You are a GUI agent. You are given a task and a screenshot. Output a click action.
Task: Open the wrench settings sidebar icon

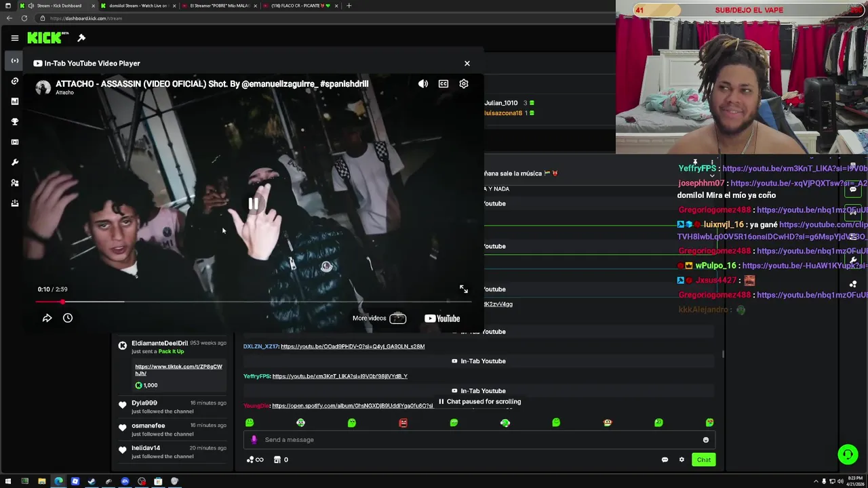pos(14,163)
